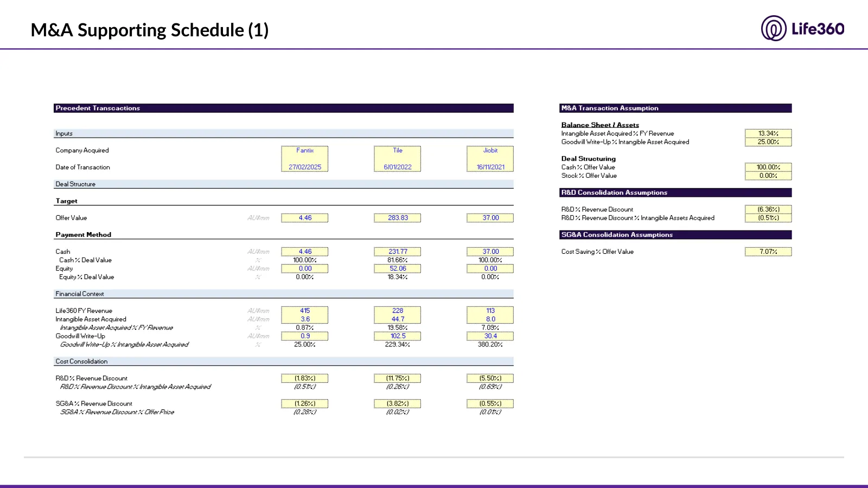Select the Life360 FY Revenue value 415

305,311
